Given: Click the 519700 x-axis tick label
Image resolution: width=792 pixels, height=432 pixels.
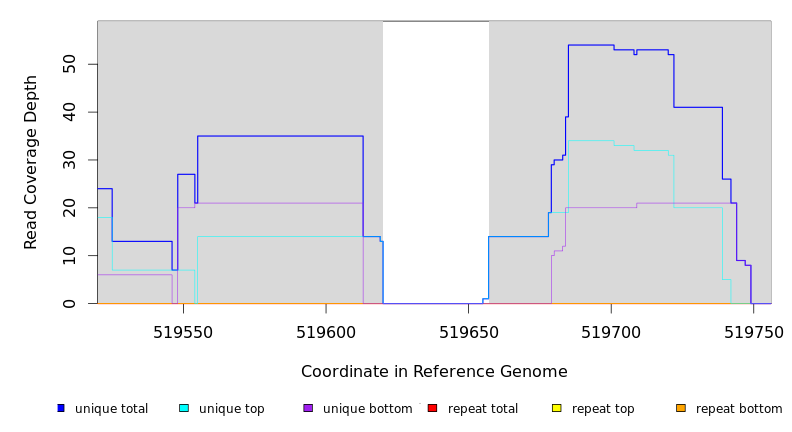Looking at the screenshot, I should (x=611, y=333).
